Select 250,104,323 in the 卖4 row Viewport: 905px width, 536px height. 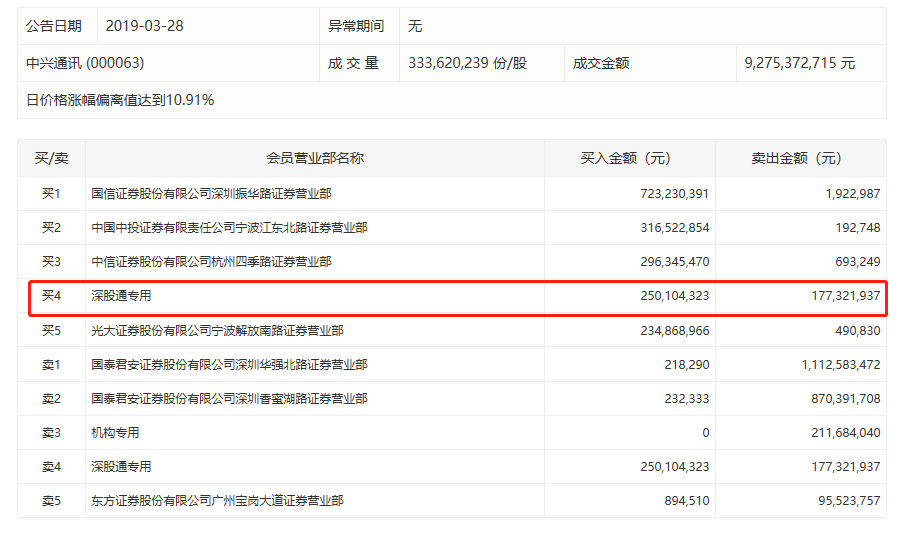click(x=675, y=467)
